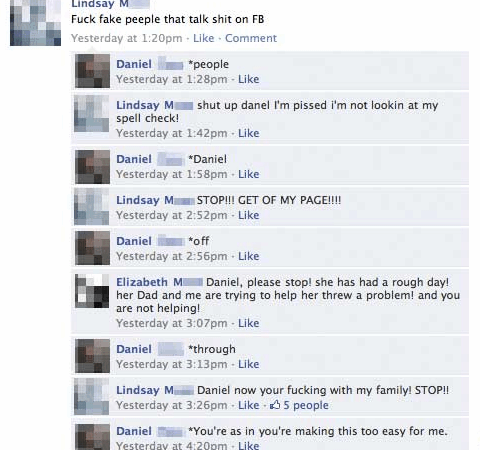Open the Comment link under the main post
This screenshot has width=480, height=450.
[251, 38]
